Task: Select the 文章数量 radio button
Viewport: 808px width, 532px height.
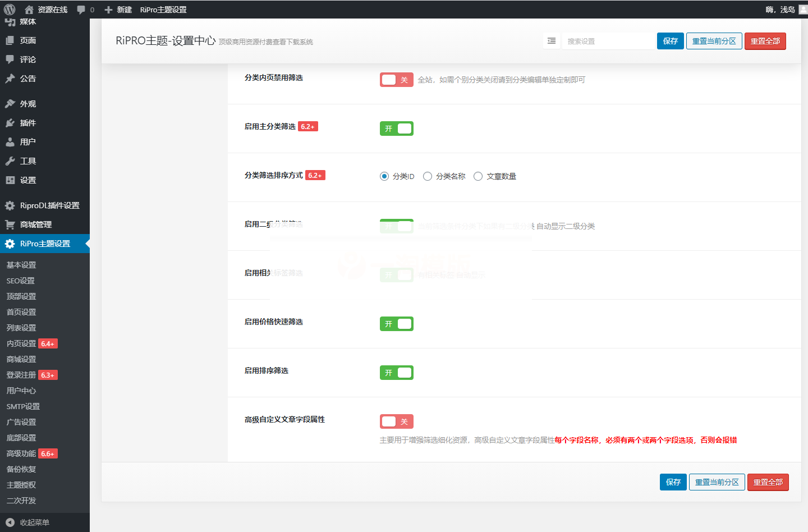Action: tap(478, 176)
